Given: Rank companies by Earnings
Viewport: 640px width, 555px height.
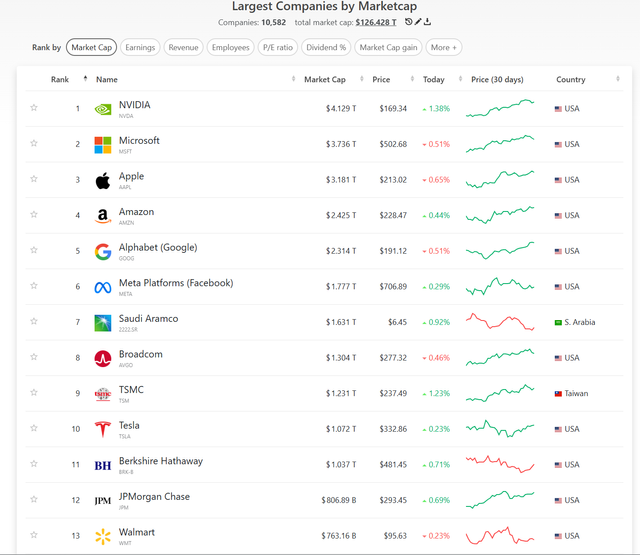Looking at the screenshot, I should [x=140, y=47].
